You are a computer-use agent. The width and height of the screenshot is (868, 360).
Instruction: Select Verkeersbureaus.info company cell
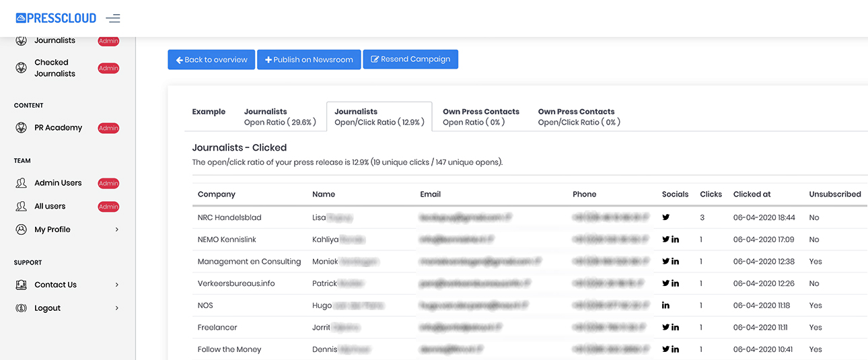click(236, 283)
